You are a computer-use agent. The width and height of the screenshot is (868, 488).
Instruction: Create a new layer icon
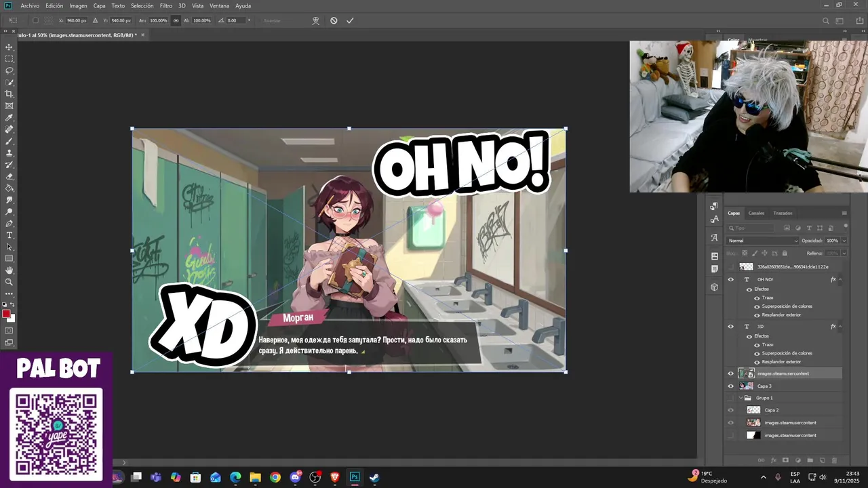[x=822, y=460]
